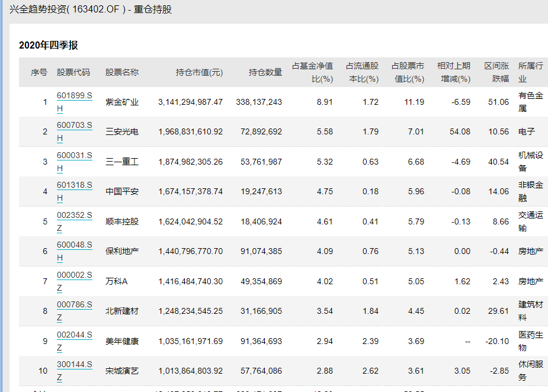Image resolution: width=548 pixels, height=392 pixels.
Task: Click holding quantity 19,247,613
Action: click(x=261, y=191)
